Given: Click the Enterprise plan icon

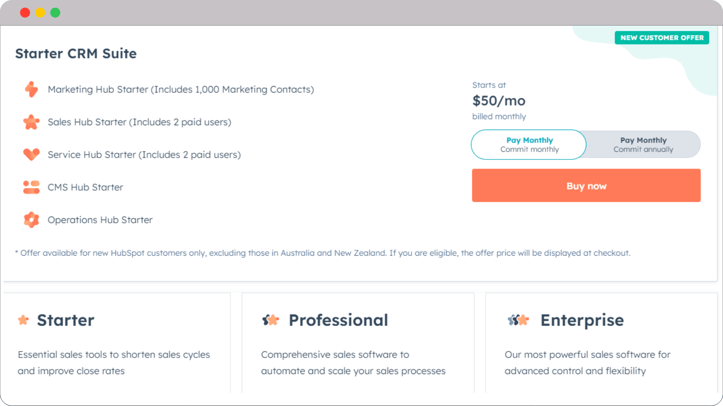Looking at the screenshot, I should tap(517, 320).
